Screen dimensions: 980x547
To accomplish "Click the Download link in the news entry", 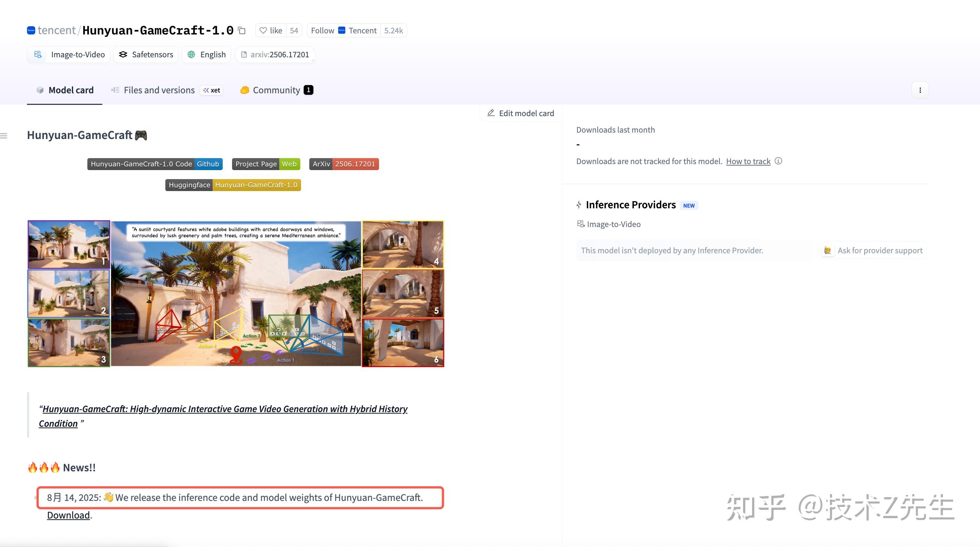I will point(68,515).
